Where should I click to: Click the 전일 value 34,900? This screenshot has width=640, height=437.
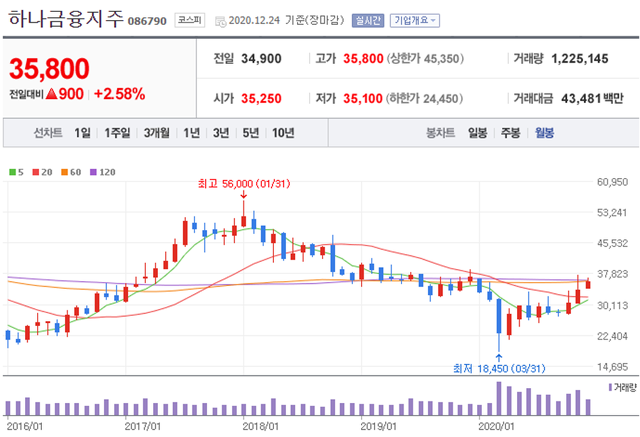(261, 59)
